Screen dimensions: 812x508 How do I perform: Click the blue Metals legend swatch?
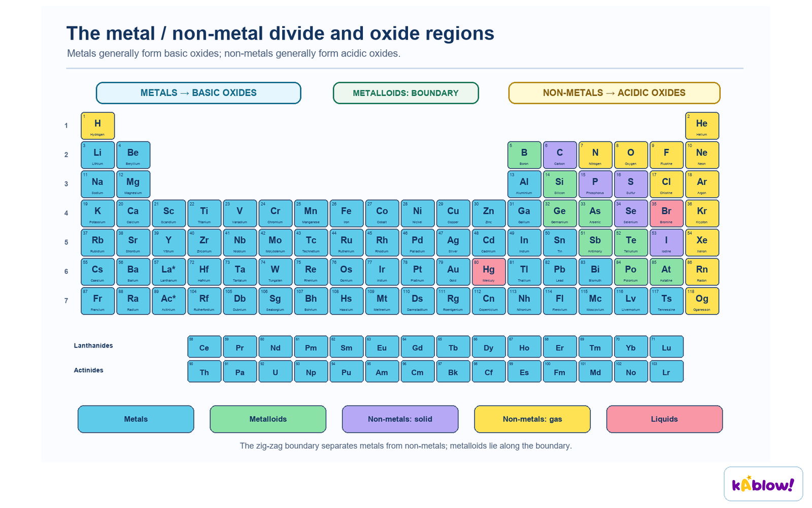136,419
